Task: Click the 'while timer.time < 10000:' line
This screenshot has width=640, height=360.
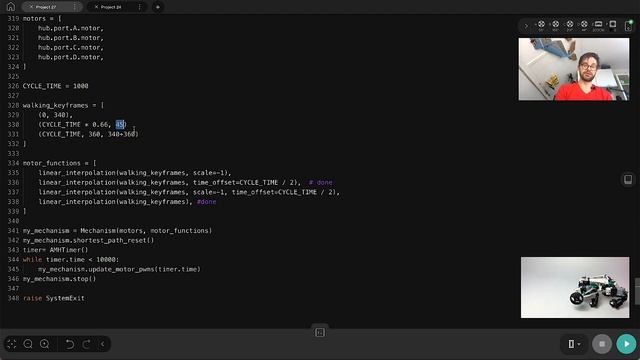Action: [71, 260]
